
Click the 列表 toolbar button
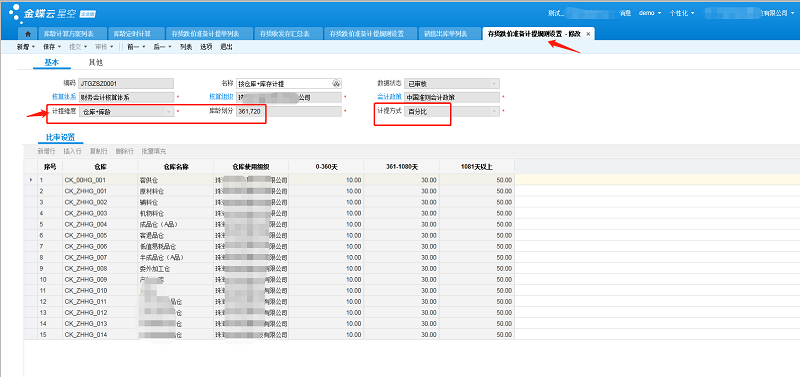[x=186, y=47]
